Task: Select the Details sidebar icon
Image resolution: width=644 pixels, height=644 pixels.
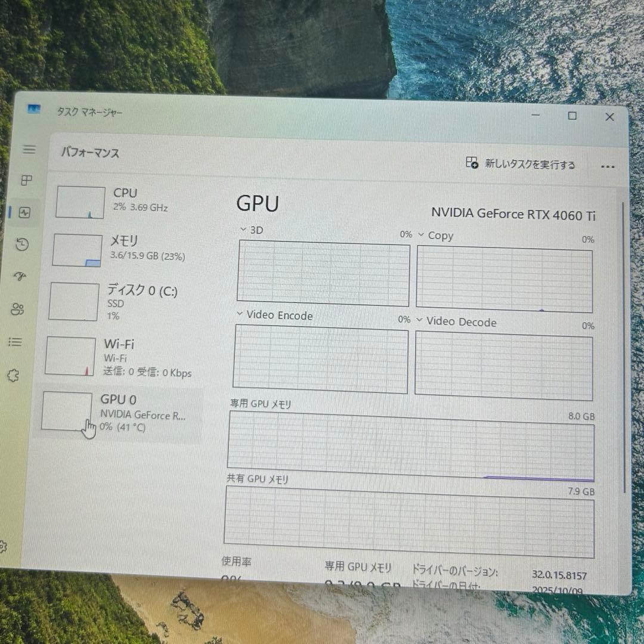Action: [15, 342]
